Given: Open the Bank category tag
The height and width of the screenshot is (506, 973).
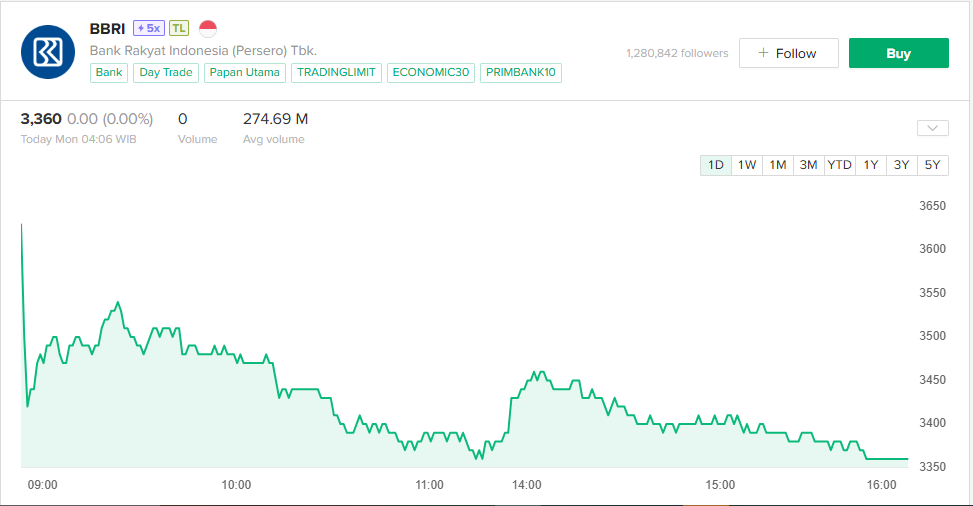Looking at the screenshot, I should (109, 73).
